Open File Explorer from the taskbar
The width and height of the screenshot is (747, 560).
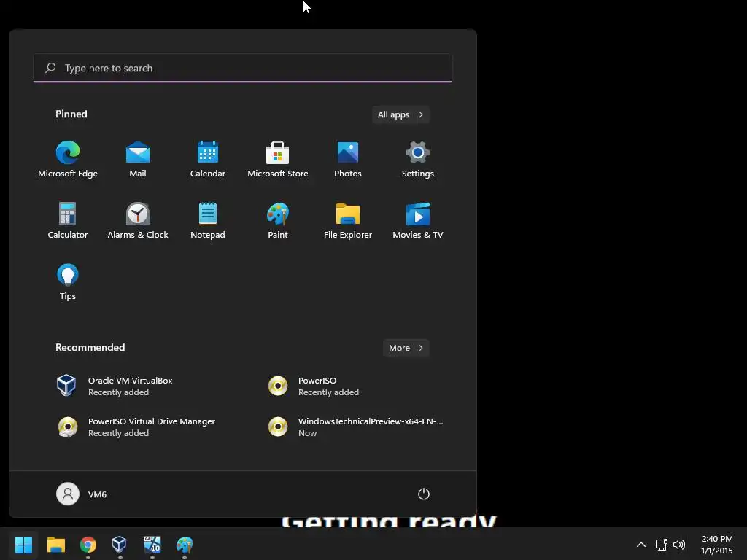pos(55,545)
